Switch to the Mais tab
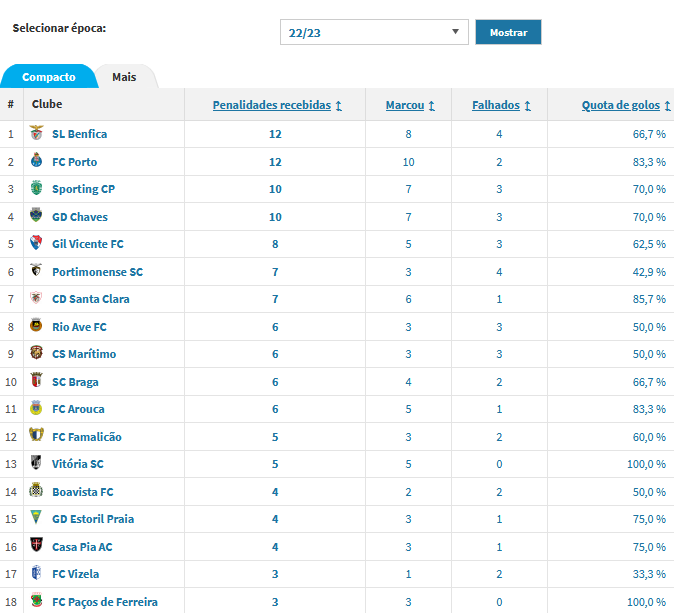674x613 pixels. tap(124, 77)
